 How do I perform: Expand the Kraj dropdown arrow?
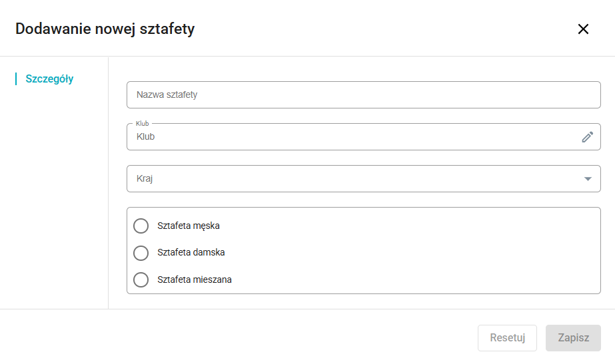(x=588, y=179)
